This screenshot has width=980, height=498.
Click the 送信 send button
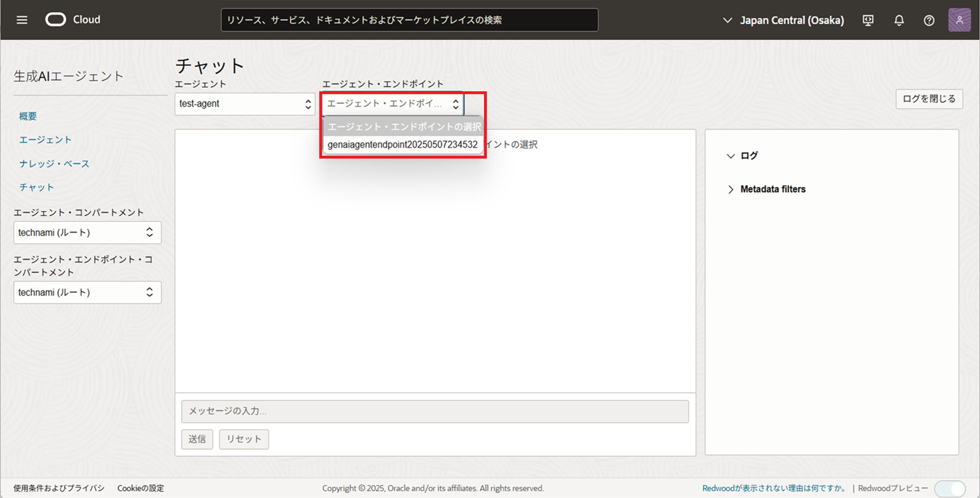click(x=197, y=439)
